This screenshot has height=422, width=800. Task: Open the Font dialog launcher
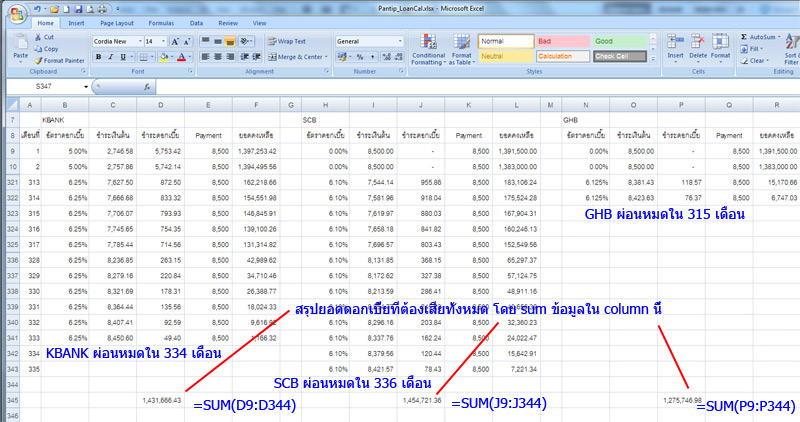coord(190,71)
